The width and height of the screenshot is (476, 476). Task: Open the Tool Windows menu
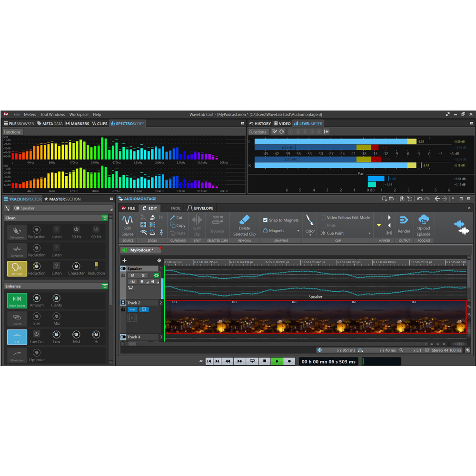tap(52, 114)
